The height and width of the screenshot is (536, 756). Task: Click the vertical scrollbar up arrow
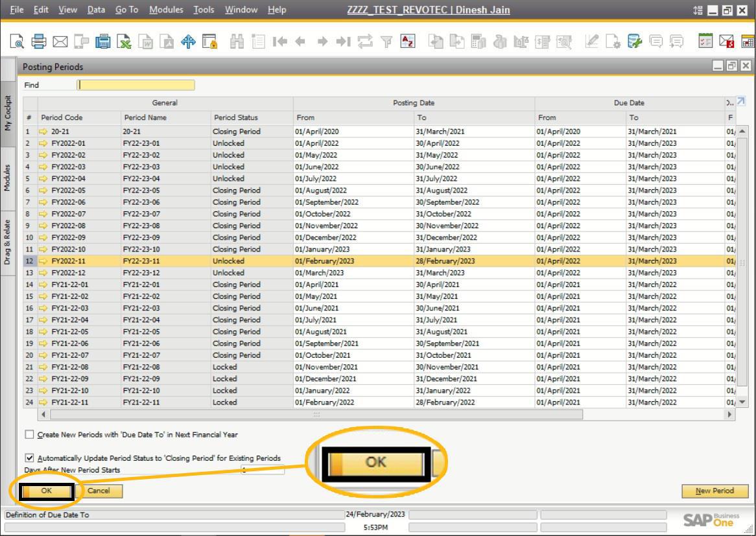click(742, 131)
